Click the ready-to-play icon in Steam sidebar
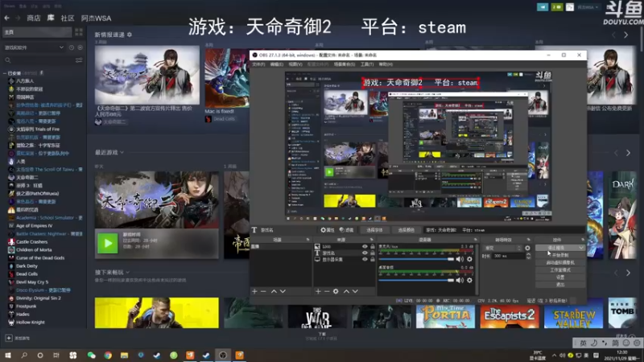Viewport: 644px width, 362px height. 80,47
